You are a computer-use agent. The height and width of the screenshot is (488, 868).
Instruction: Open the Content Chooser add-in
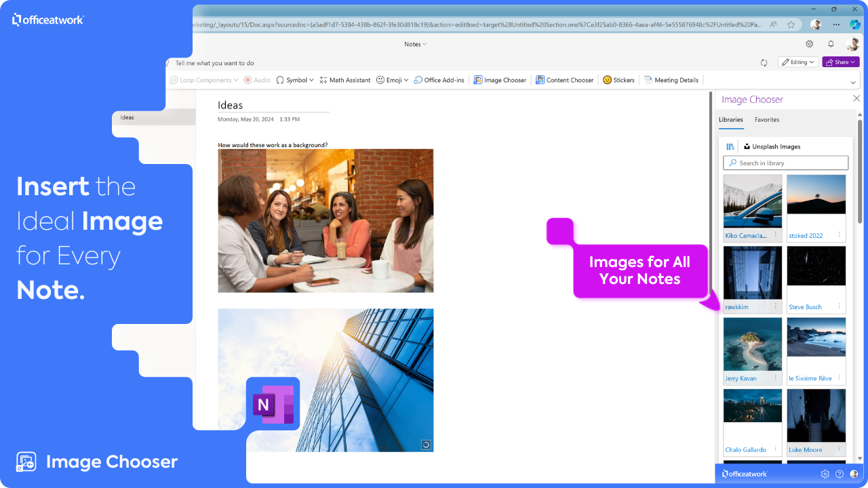[564, 80]
